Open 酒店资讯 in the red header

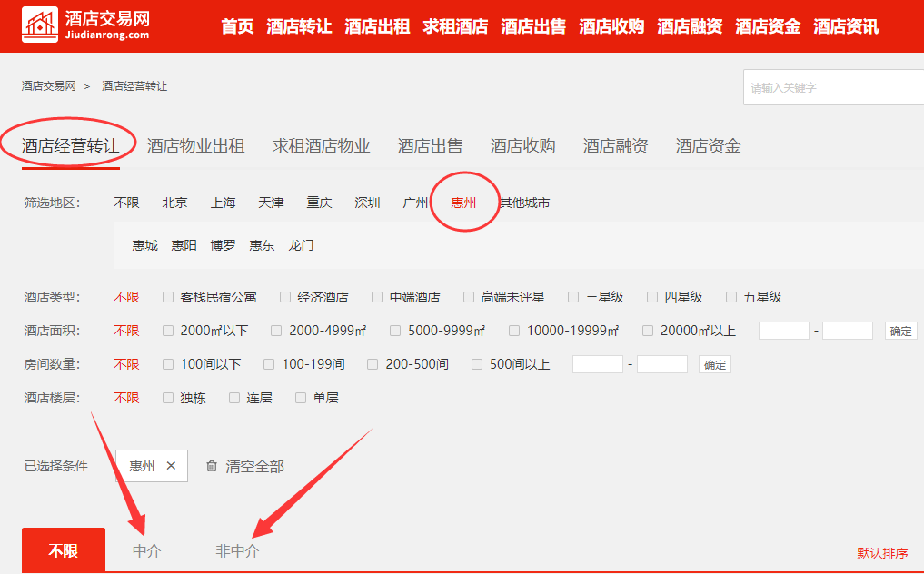846,26
